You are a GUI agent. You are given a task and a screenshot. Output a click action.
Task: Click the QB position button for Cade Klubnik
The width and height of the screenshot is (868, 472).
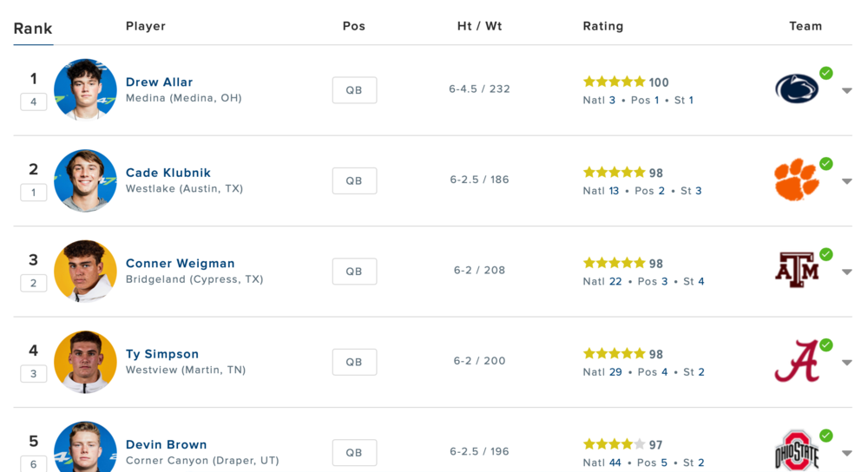(354, 180)
